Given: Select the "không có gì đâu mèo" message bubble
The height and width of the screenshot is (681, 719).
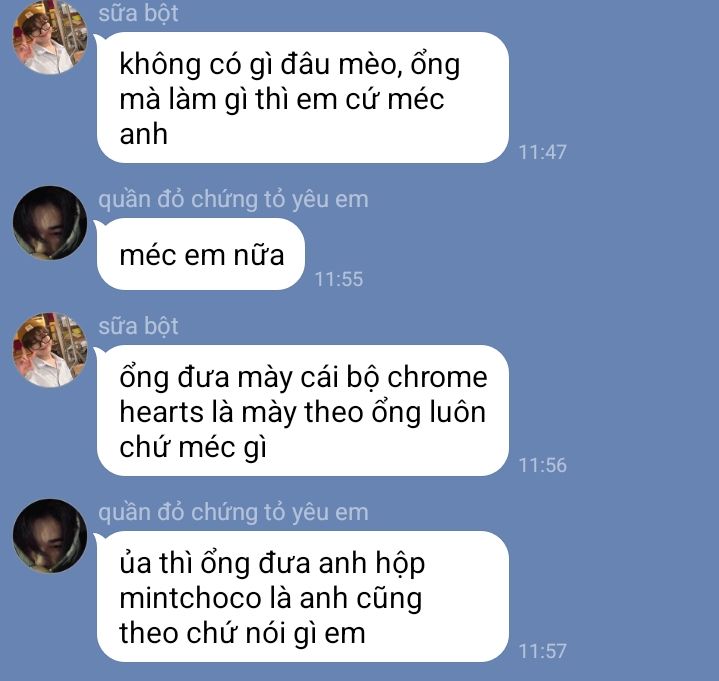Looking at the screenshot, I should coord(303,98).
